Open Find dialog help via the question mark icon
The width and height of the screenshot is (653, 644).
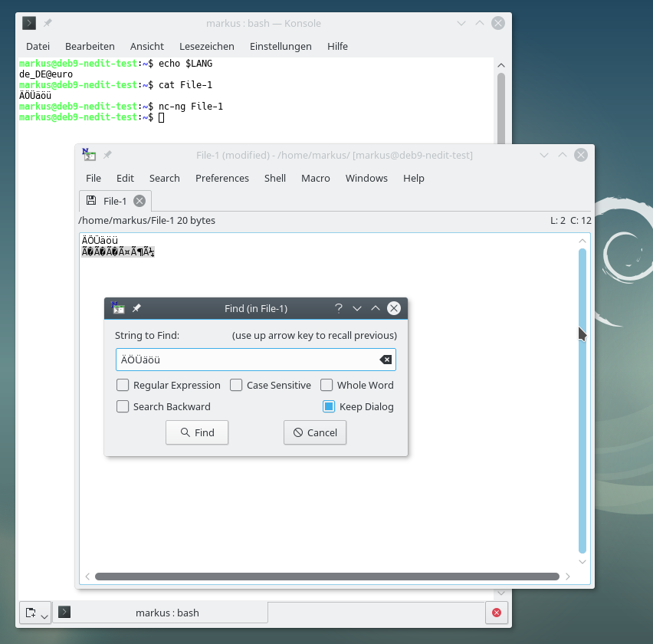[x=338, y=307]
